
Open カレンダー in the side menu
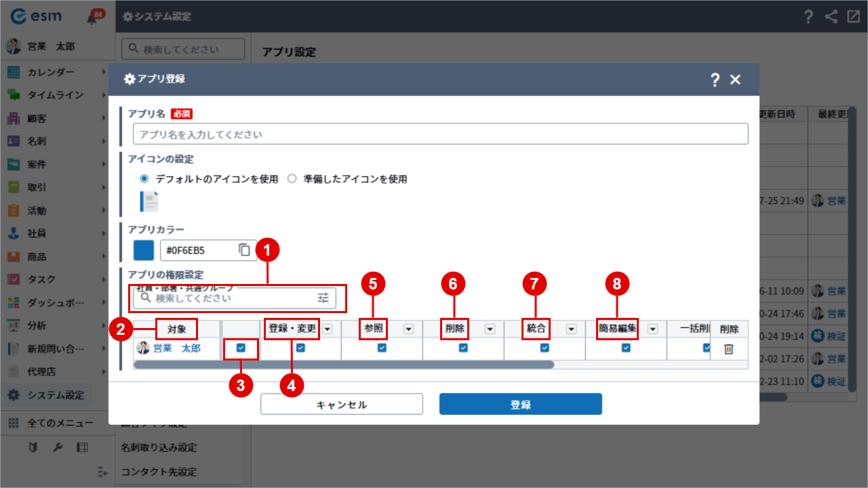click(51, 72)
